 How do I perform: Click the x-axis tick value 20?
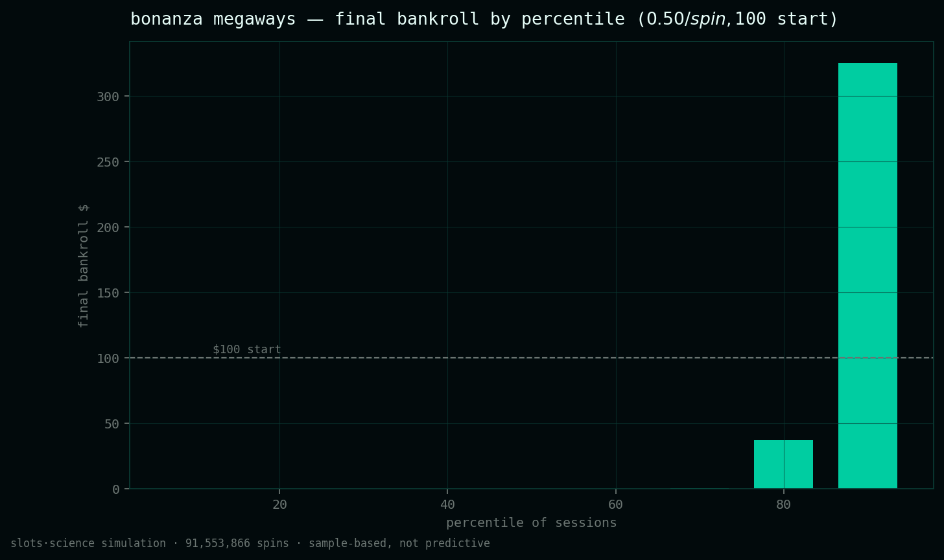point(279,504)
